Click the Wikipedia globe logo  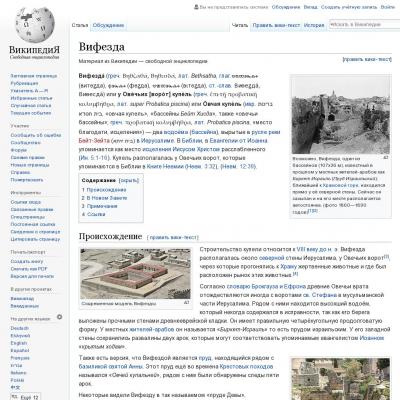[35, 25]
